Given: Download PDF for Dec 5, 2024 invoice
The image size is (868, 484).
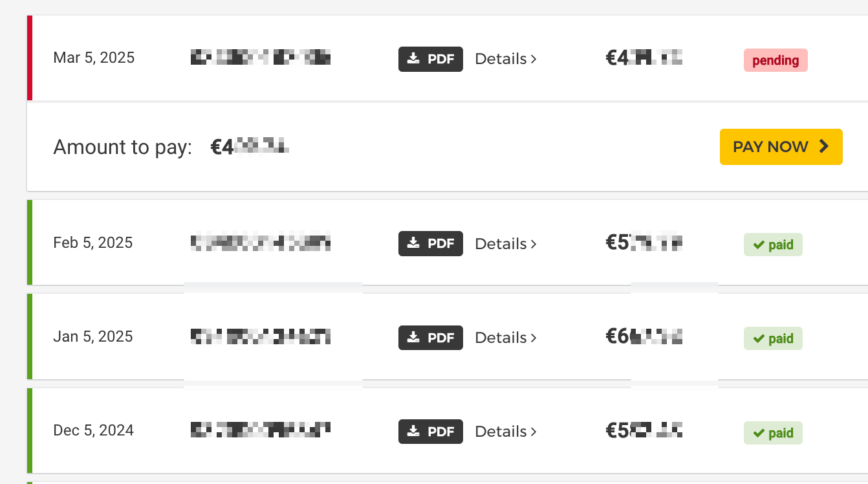Looking at the screenshot, I should (x=430, y=432).
